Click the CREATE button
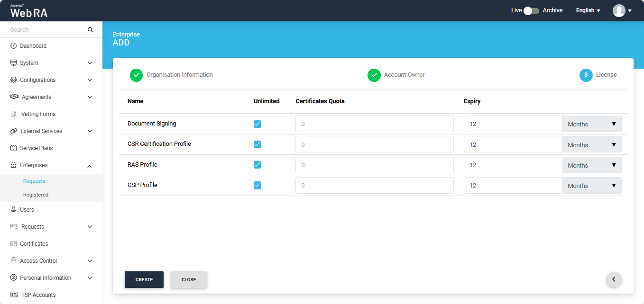The height and width of the screenshot is (304, 644). pos(144,279)
